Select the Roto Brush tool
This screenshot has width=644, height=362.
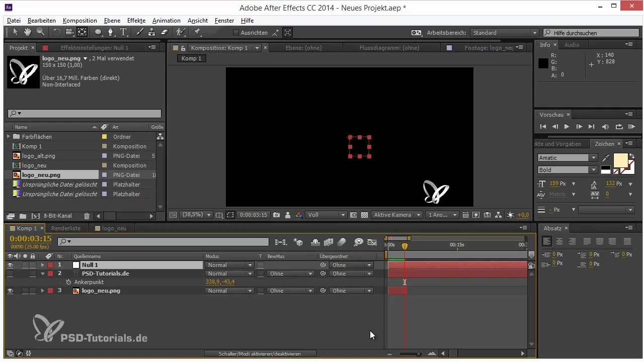(x=181, y=32)
